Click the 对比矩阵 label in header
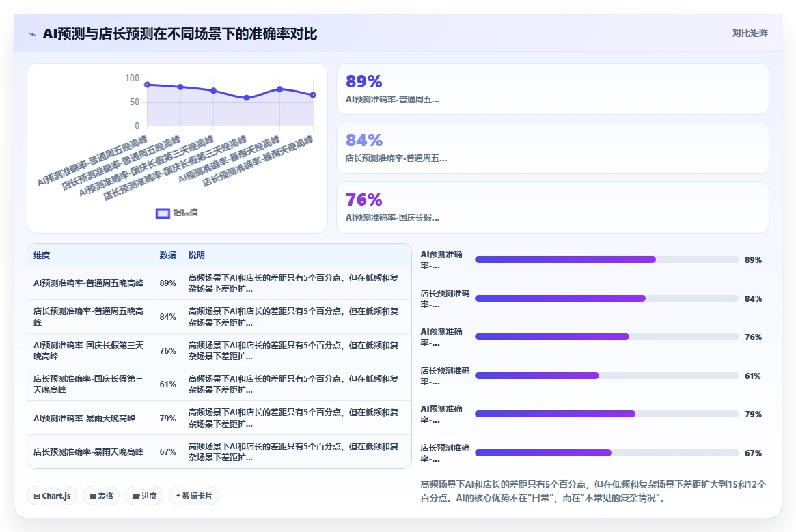Screen dimensions: 796x532 [x=750, y=33]
